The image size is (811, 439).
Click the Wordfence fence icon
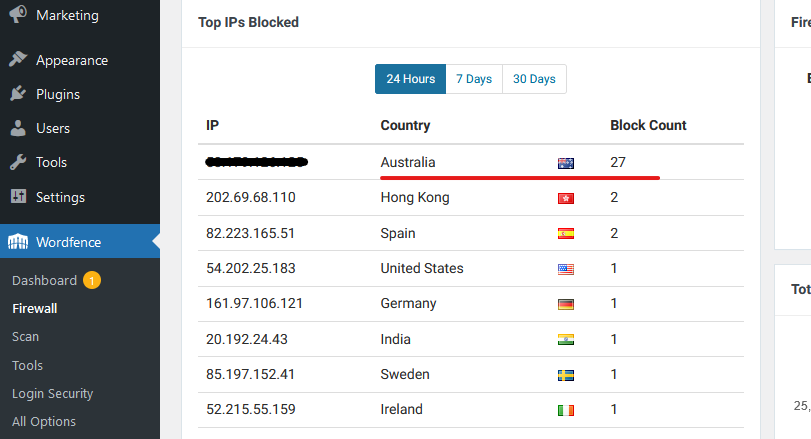pyautogui.click(x=18, y=241)
